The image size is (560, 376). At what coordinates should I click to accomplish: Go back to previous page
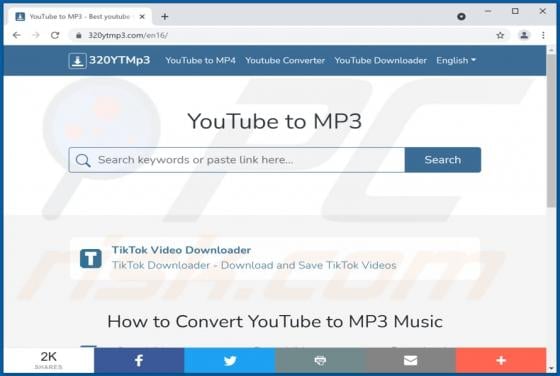point(16,35)
